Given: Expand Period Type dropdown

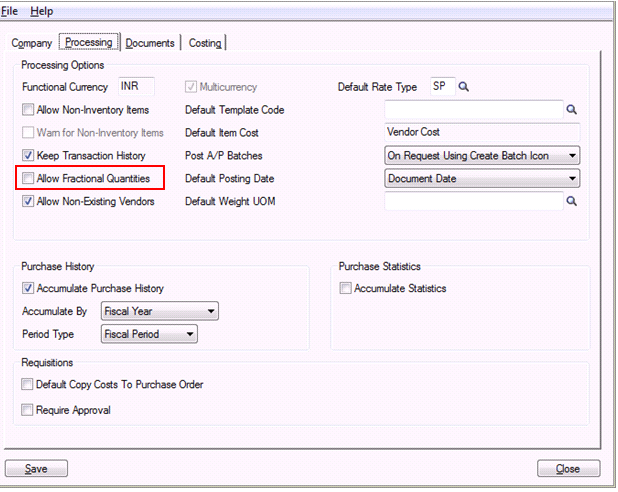Looking at the screenshot, I should click(x=149, y=334).
